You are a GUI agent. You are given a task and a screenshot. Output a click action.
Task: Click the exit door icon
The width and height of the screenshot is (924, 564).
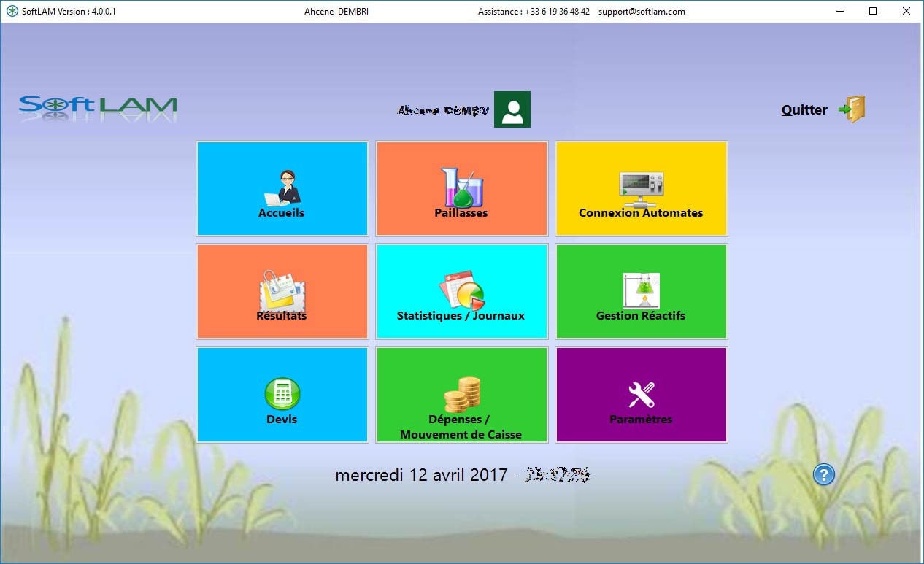852,109
